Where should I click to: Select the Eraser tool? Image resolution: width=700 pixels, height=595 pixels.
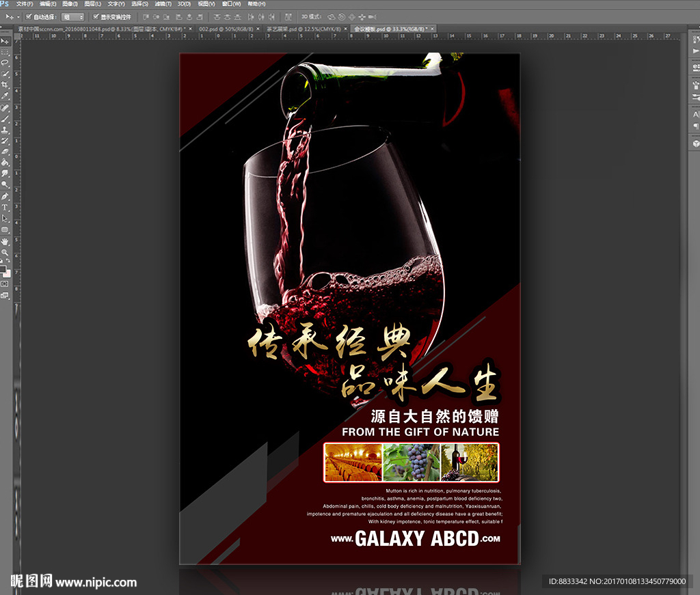(5, 152)
